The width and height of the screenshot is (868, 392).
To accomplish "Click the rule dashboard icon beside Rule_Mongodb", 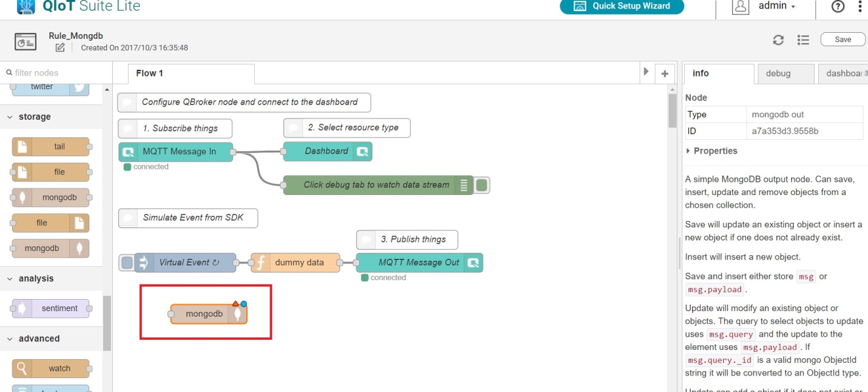I will [25, 41].
